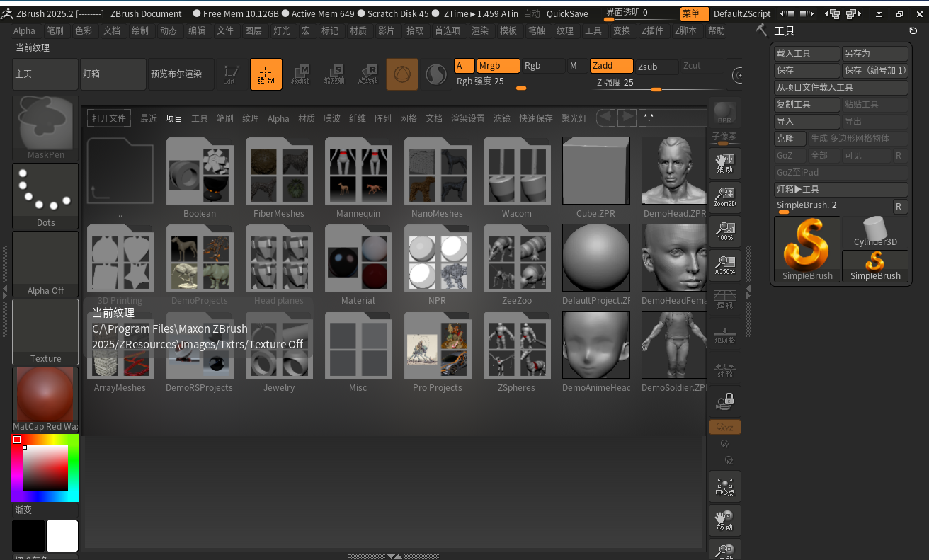Open the MatCap Red Wax material
929x560 pixels.
coord(45,400)
